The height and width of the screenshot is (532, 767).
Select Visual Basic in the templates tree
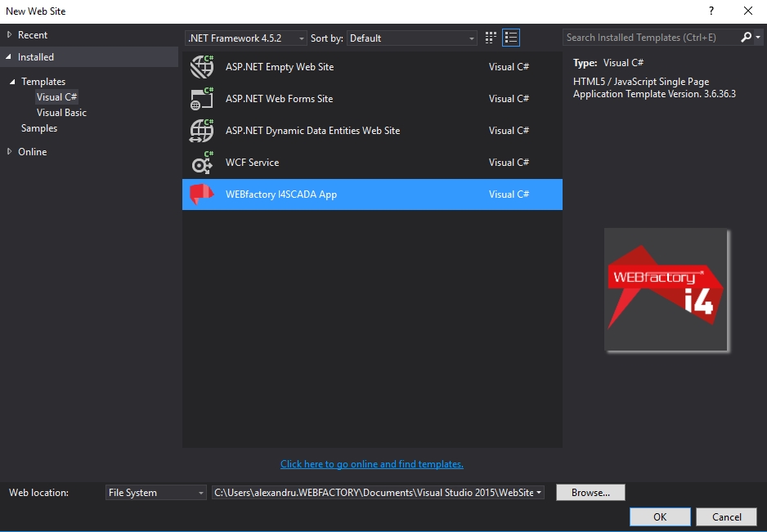(61, 113)
